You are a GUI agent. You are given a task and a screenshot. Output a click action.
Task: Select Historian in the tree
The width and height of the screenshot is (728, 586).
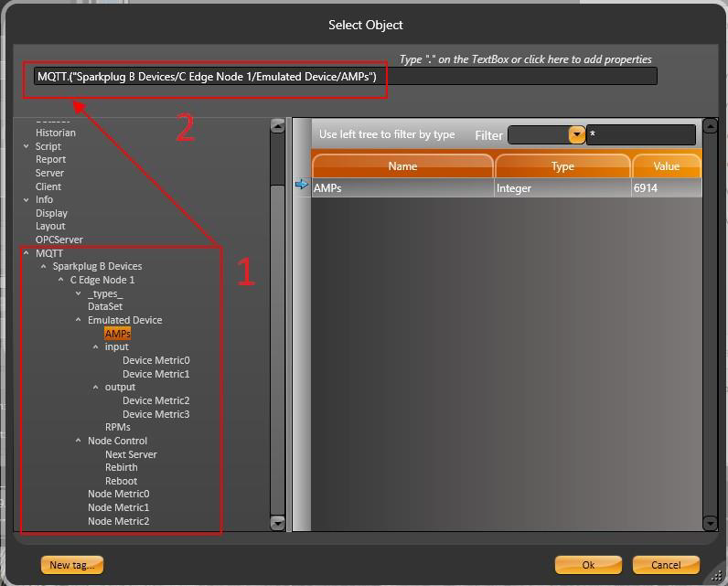55,133
